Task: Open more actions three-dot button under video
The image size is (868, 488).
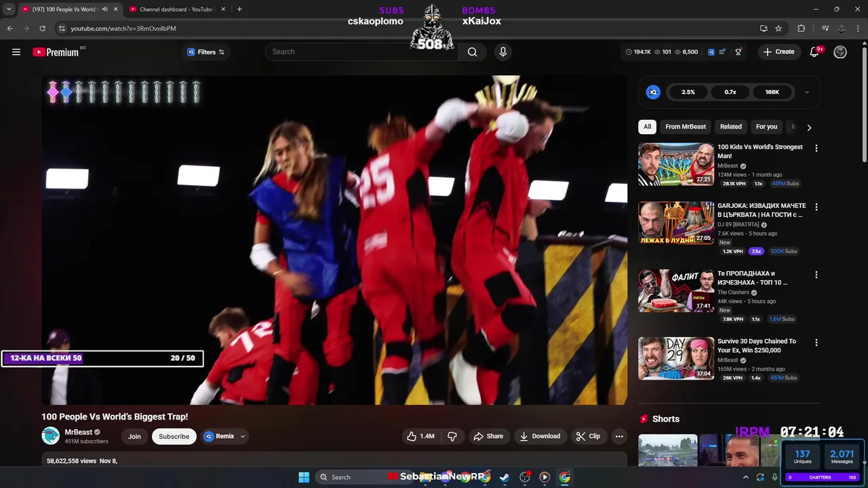Action: click(619, 436)
